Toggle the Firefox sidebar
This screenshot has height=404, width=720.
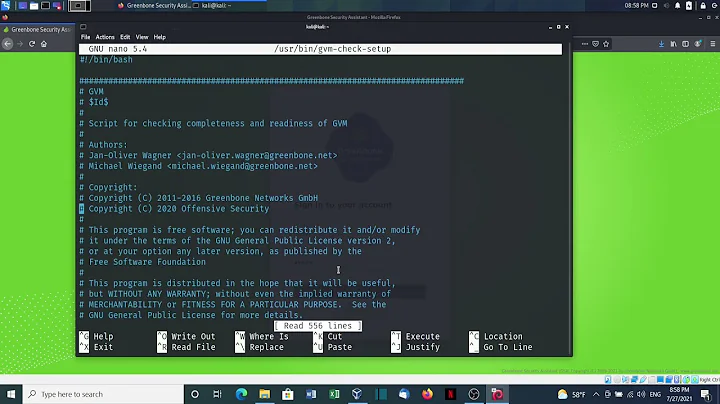click(686, 44)
